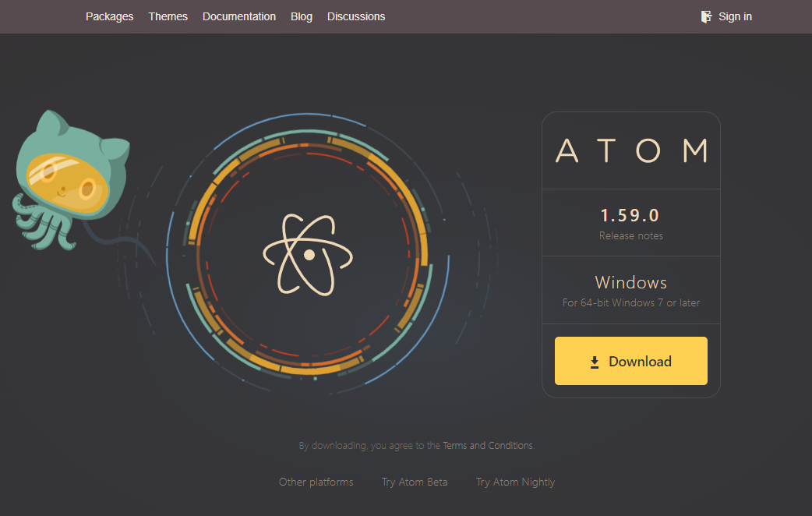Click the Windows platform heading
Viewport: 812px width, 516px height.
click(x=630, y=282)
